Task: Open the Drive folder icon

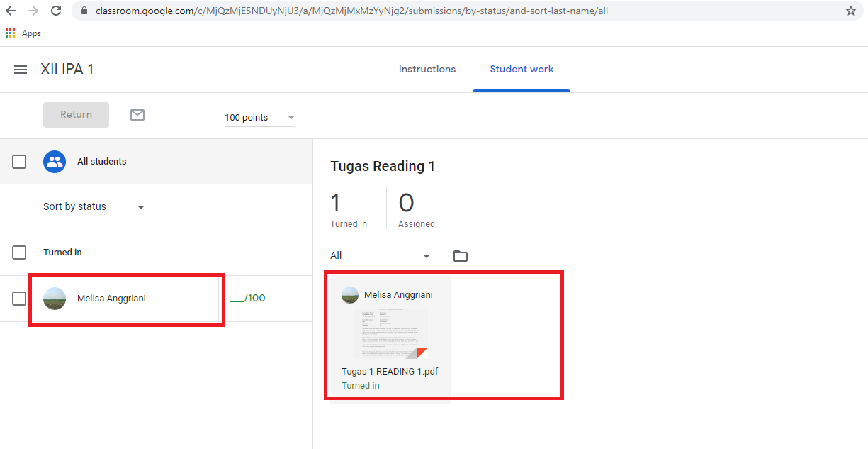Action: click(461, 256)
